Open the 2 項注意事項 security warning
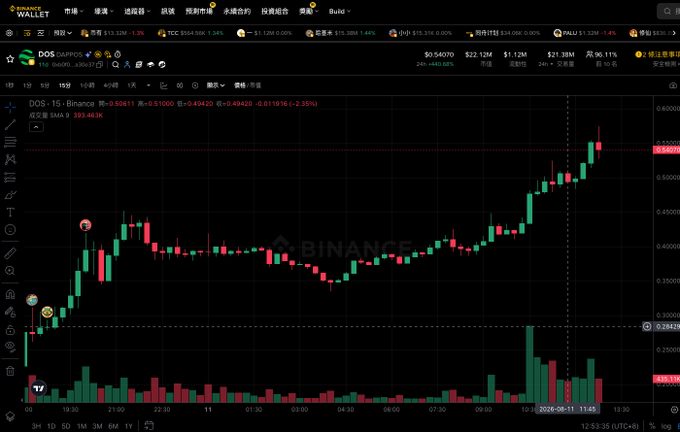Viewport: 680px width, 432px height. tap(657, 55)
